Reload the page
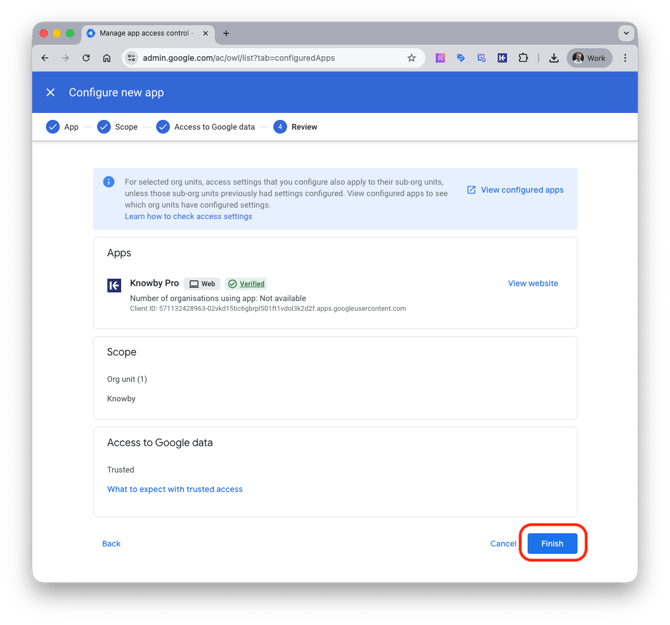The width and height of the screenshot is (670, 625). coord(86,58)
